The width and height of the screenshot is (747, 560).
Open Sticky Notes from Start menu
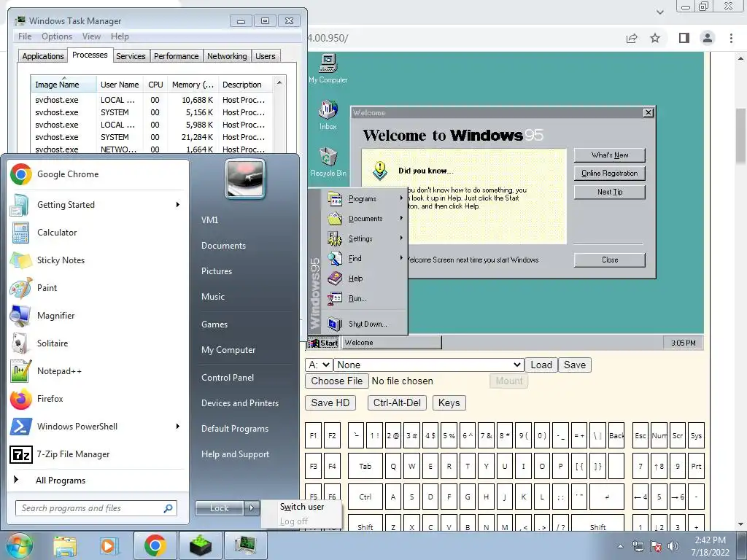pos(61,260)
